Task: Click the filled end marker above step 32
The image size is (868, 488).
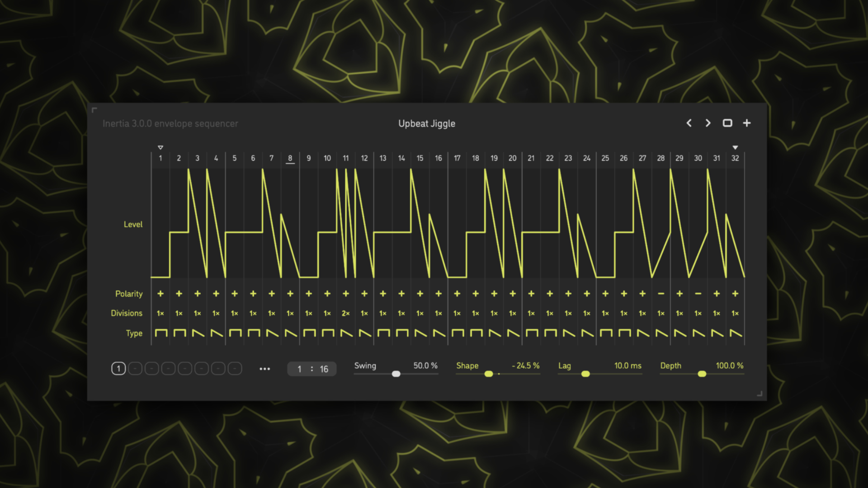Action: point(735,147)
